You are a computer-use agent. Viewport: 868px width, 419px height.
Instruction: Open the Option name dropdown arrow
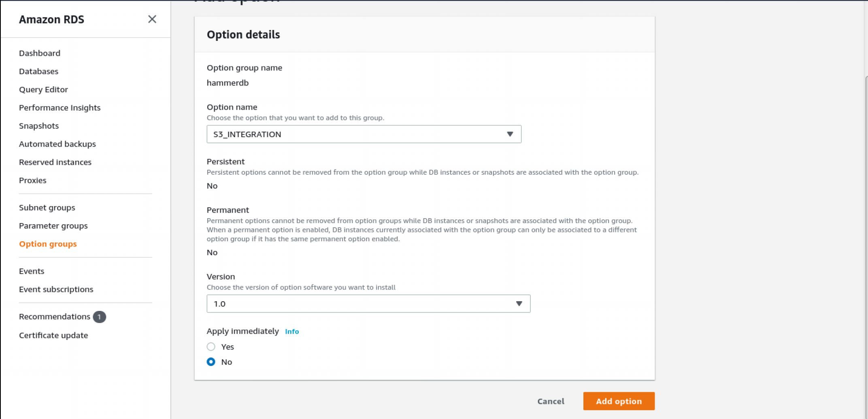(510, 134)
